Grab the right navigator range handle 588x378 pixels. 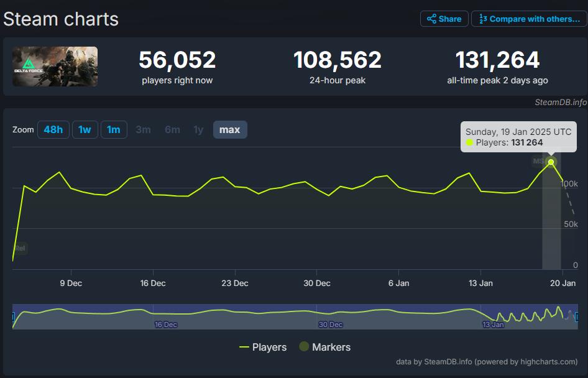pyautogui.click(x=577, y=317)
